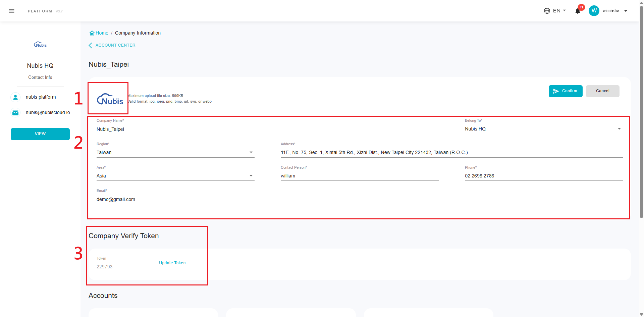644x317 pixels.
Task: Click the Cancel button
Action: pos(603,91)
